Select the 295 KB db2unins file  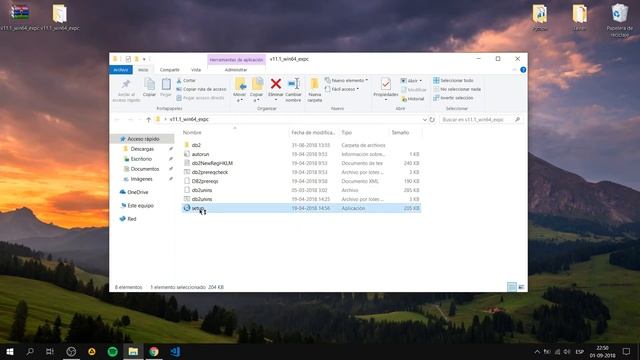click(x=301, y=190)
